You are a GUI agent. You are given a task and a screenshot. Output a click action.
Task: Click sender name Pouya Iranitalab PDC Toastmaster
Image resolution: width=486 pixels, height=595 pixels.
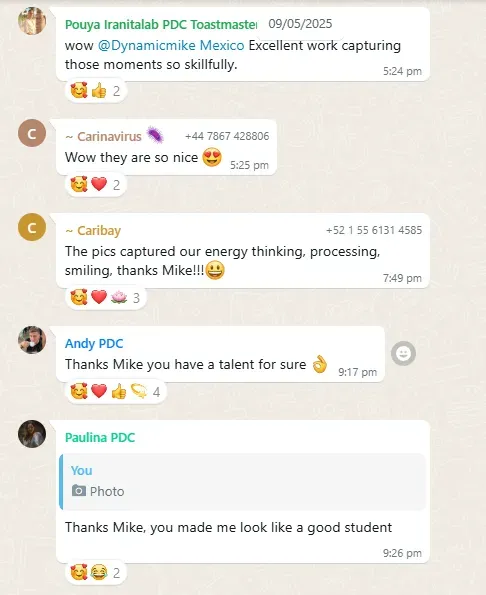(161, 25)
